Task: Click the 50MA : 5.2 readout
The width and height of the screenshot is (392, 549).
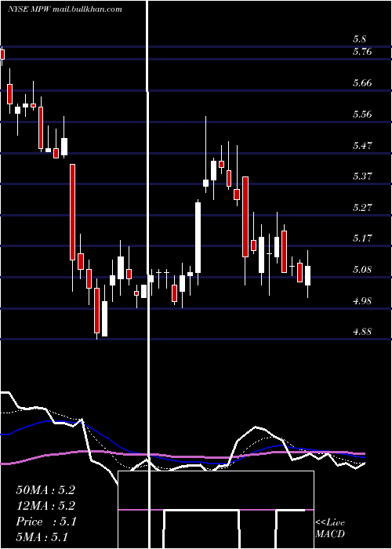Action: coord(45,490)
